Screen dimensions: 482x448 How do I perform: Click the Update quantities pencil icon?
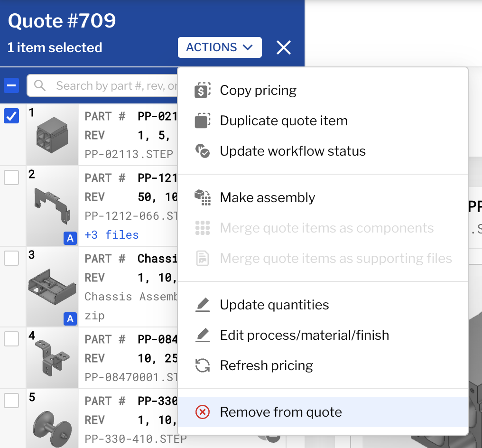click(203, 305)
